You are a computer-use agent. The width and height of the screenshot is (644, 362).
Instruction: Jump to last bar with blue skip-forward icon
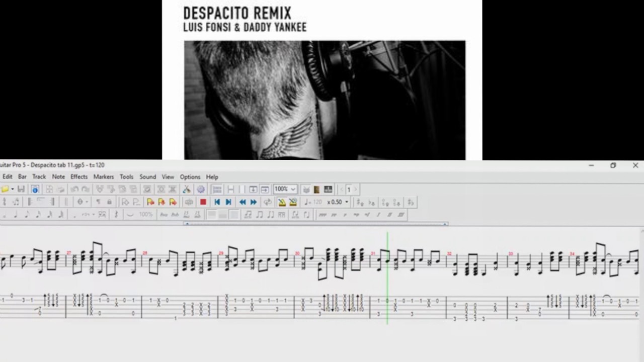pos(228,202)
